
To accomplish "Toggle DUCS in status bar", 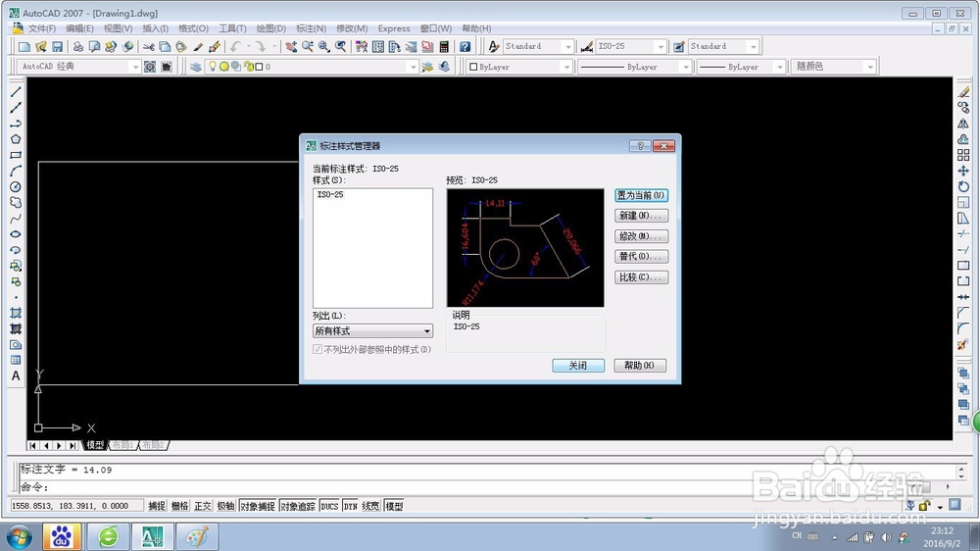I will pos(329,506).
